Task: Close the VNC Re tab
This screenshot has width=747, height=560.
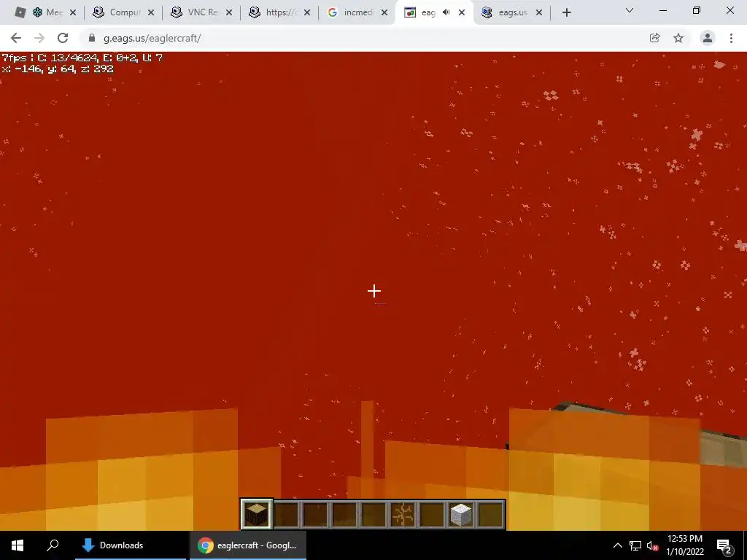Action: click(229, 13)
